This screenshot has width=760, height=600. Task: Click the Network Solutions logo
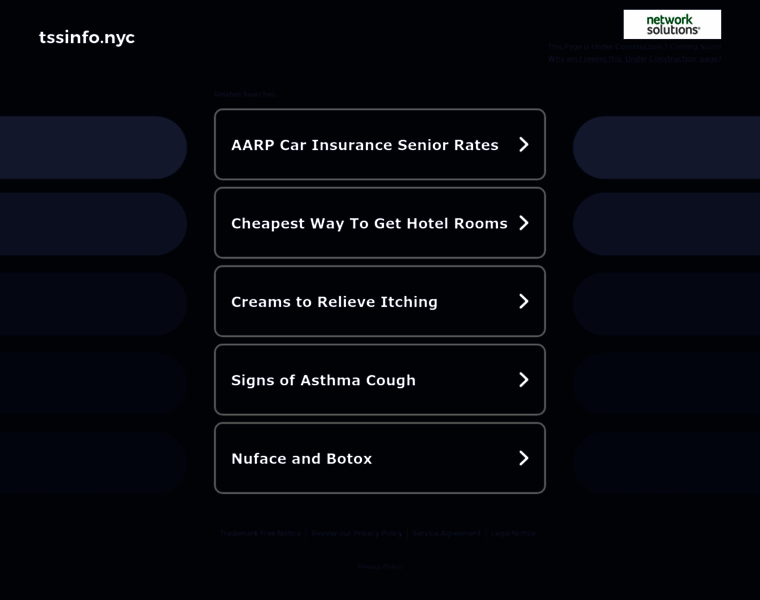672,24
